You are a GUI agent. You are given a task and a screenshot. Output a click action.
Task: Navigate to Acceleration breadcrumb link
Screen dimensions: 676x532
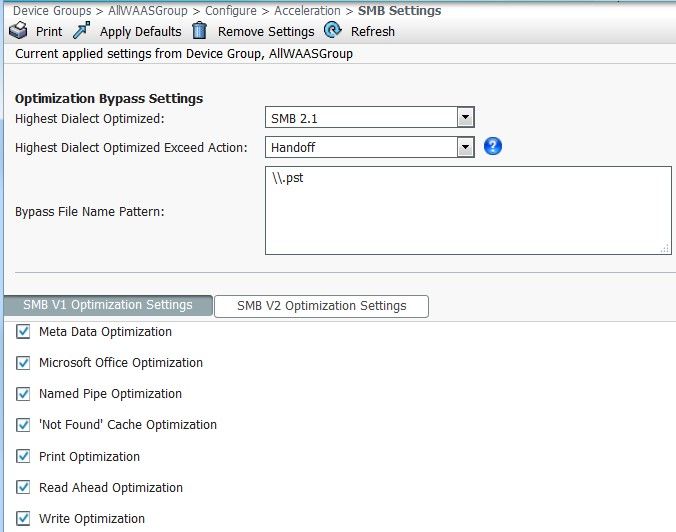click(x=307, y=11)
